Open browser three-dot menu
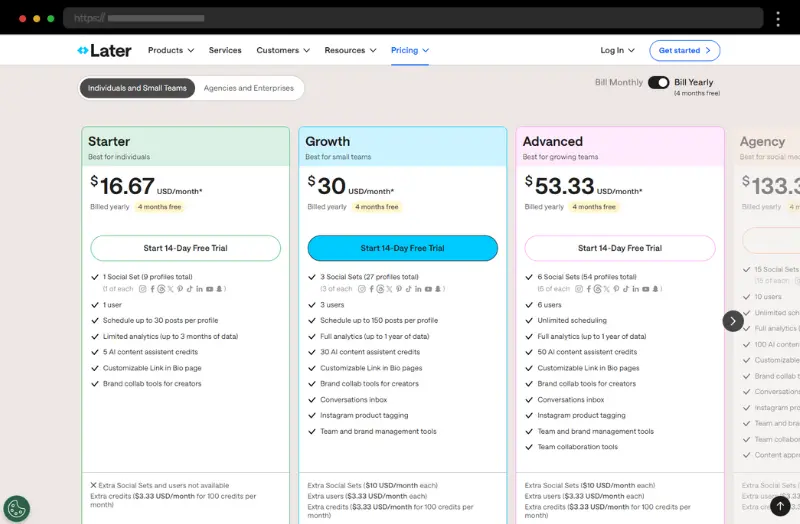Screen dimensions: 800x524 pyautogui.click(x=778, y=19)
